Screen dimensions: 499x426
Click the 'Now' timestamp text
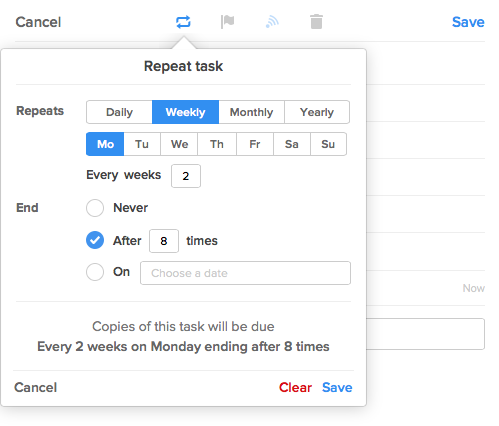point(474,288)
